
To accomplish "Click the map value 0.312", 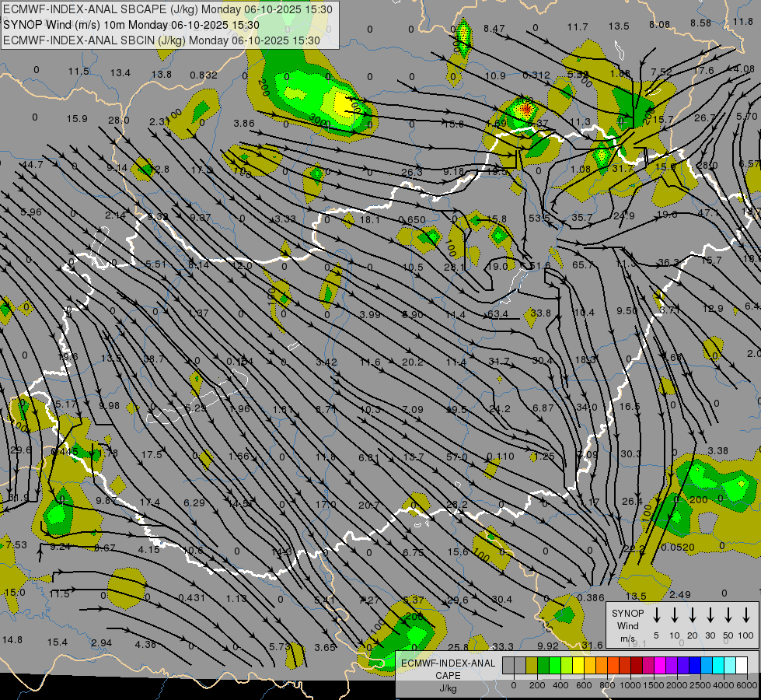I will click(536, 75).
